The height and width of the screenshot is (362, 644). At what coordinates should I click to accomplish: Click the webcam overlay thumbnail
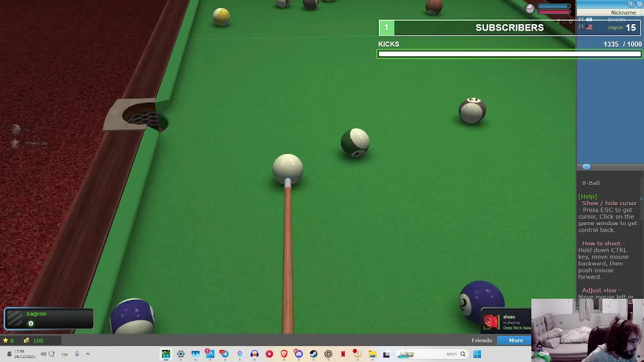tap(587, 330)
